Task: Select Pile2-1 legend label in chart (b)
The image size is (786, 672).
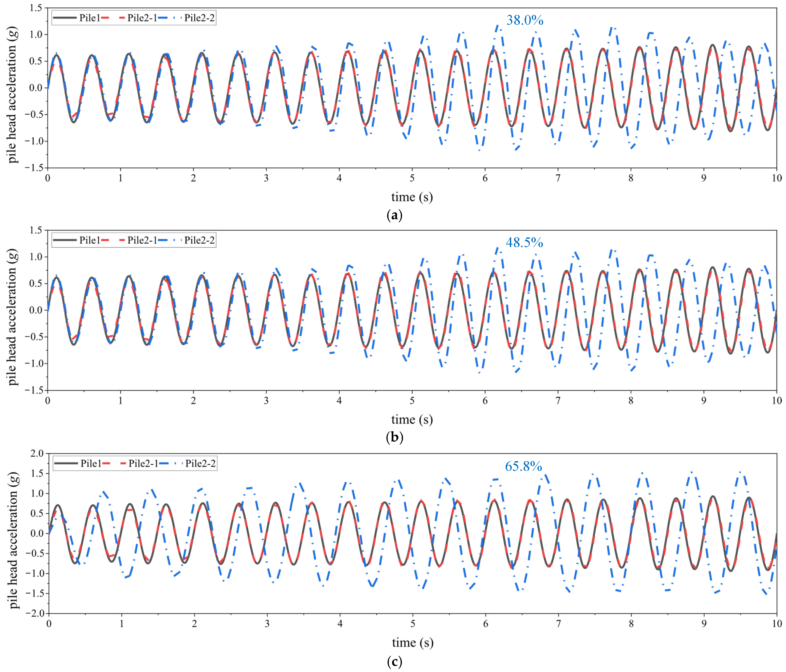Action: [142, 240]
